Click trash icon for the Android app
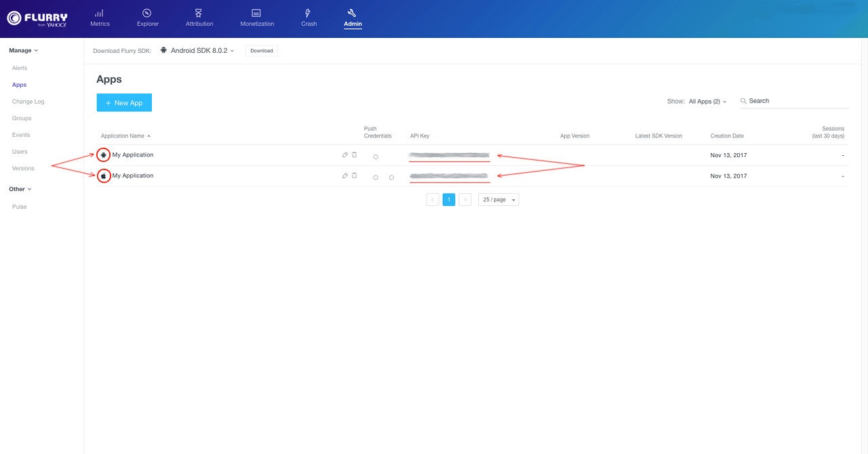 [355, 155]
